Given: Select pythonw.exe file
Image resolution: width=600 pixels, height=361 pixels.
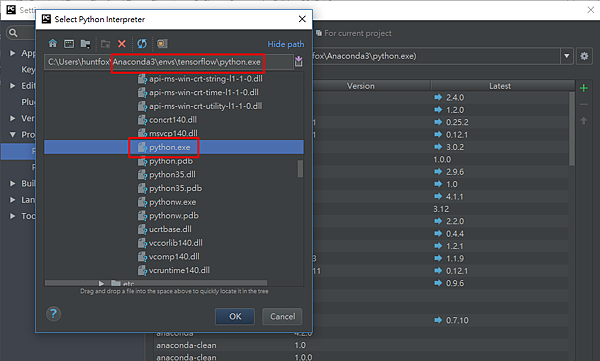Looking at the screenshot, I should click(172, 202).
